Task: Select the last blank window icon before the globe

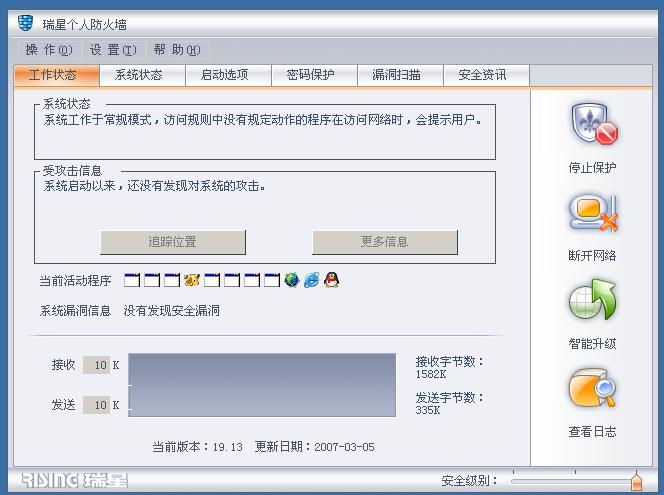Action: point(272,280)
